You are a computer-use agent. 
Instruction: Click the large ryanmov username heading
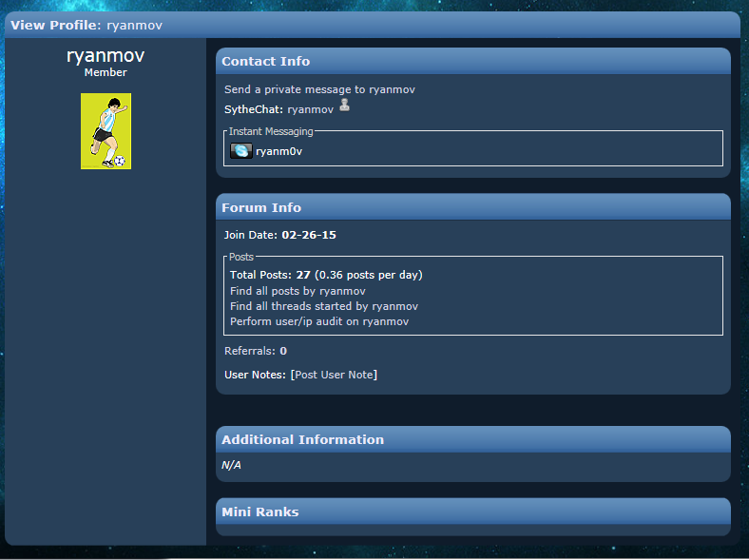coord(106,56)
